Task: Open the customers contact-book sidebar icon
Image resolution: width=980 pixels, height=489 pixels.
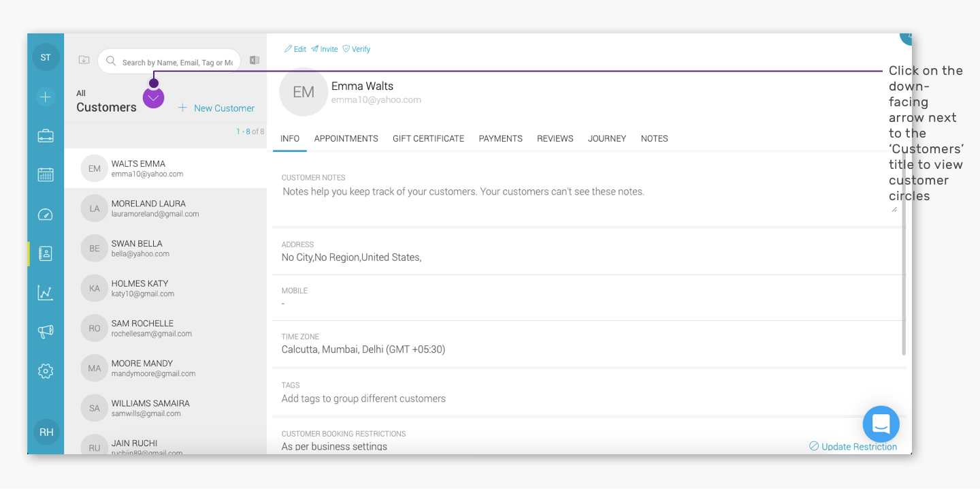Action: point(46,253)
